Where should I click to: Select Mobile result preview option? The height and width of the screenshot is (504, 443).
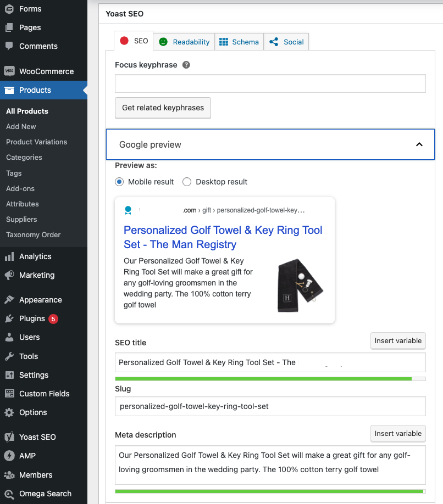[x=119, y=182]
